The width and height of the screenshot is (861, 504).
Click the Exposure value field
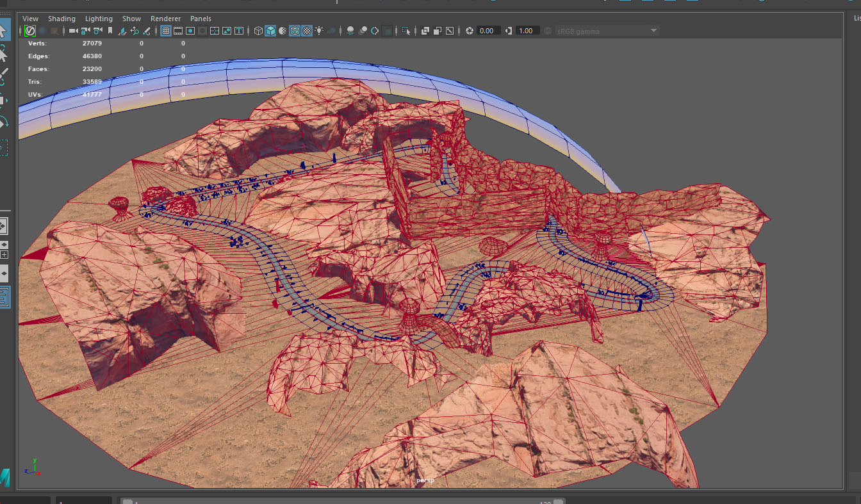point(488,31)
